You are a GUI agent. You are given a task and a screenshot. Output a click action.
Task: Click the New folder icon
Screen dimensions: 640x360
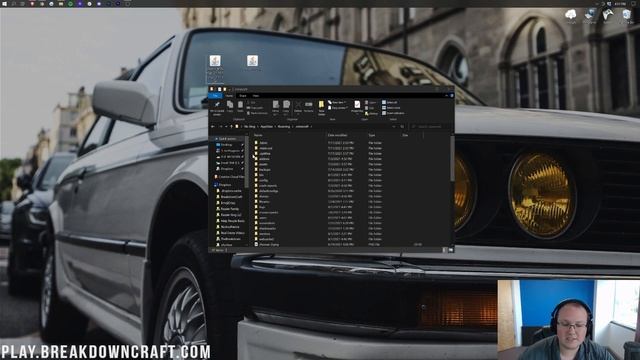coord(321,108)
